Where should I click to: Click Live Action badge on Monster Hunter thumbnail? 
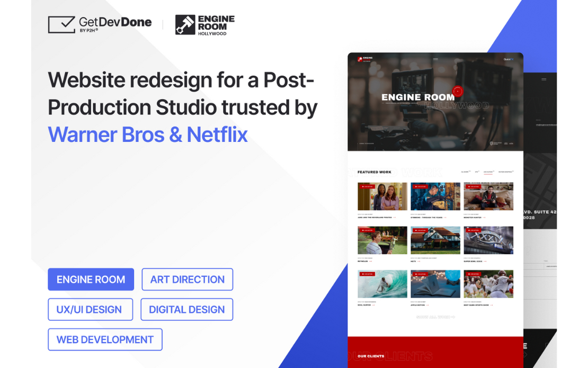click(473, 186)
